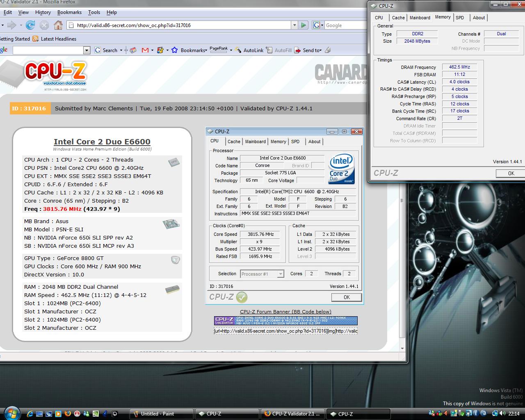Click the Intel Core 2 Duo E6600 heading
Image resolution: width=525 pixels, height=420 pixels.
(x=102, y=142)
